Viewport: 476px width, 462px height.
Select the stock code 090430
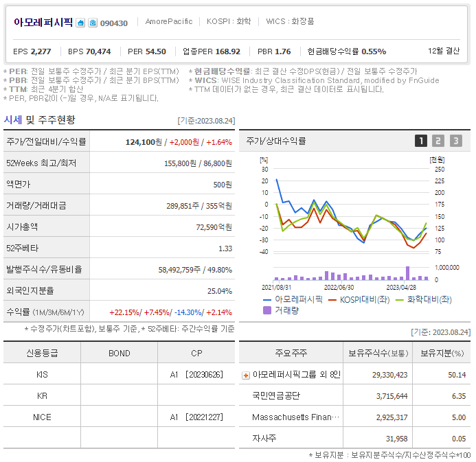point(114,23)
